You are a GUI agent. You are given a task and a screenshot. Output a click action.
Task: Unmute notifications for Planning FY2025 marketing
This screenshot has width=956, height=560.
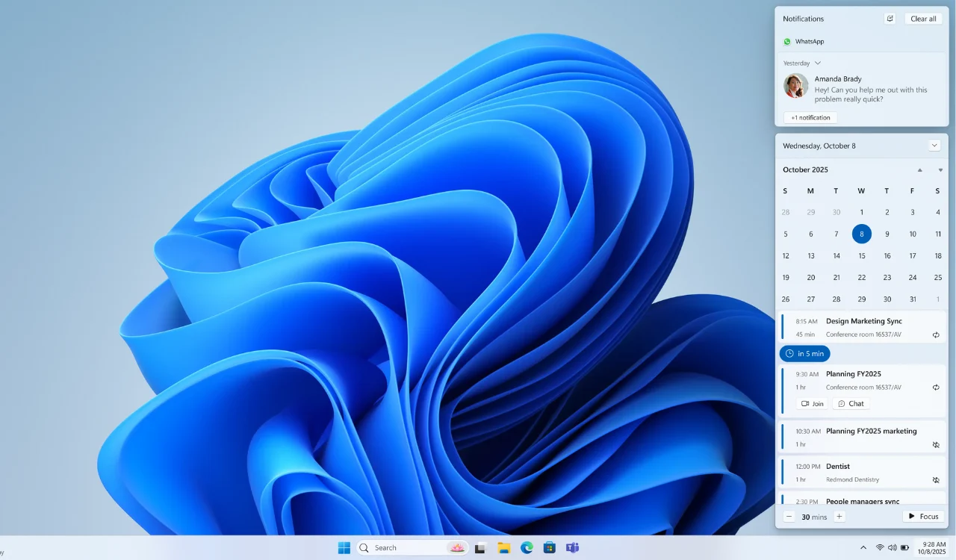point(936,444)
